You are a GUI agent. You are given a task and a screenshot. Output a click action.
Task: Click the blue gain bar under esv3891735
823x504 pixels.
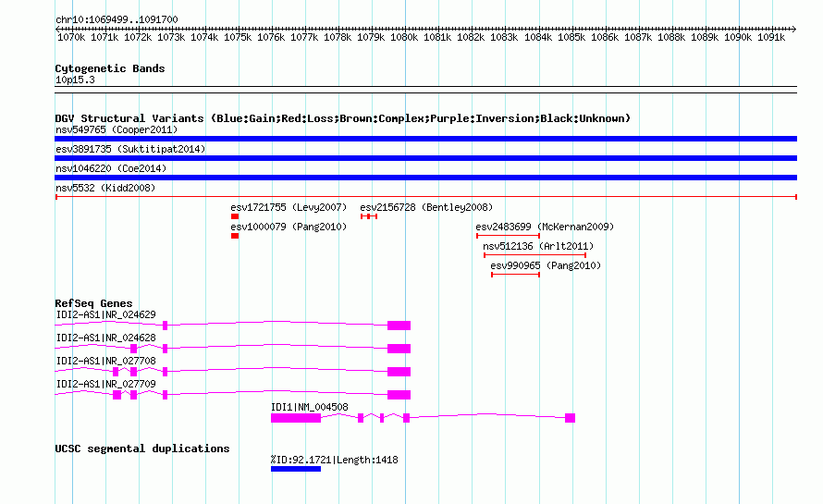click(x=425, y=158)
